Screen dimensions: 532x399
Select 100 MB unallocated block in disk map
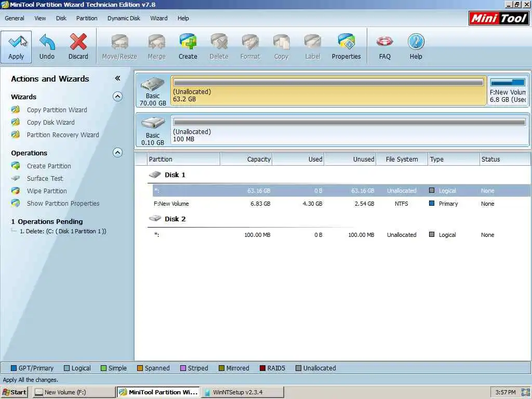pyautogui.click(x=350, y=130)
